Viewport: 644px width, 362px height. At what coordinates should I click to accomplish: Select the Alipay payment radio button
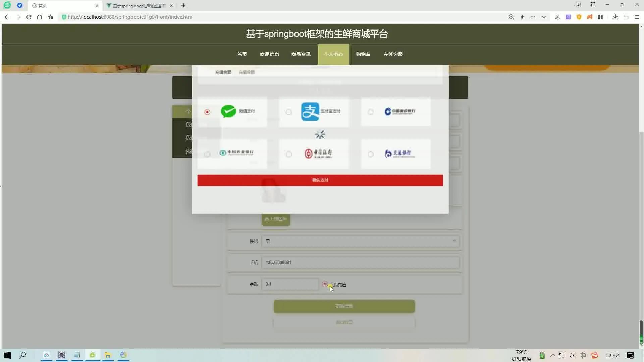point(289,112)
